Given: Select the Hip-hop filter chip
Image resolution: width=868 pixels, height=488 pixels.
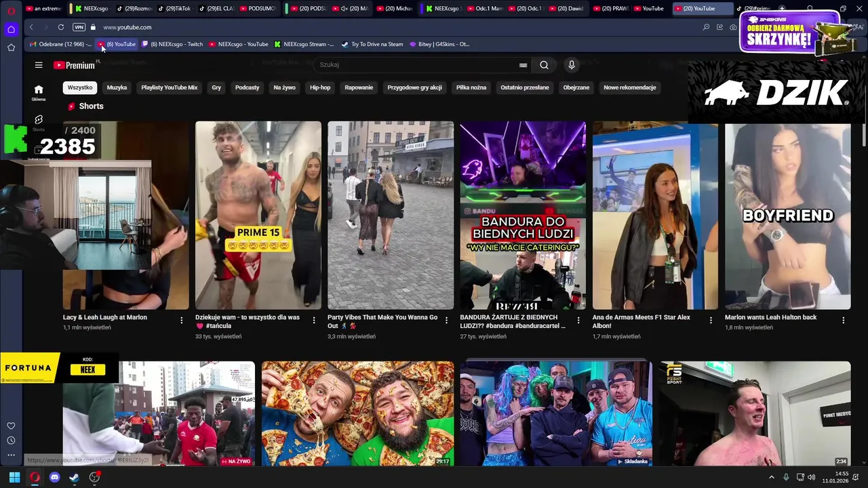Looking at the screenshot, I should click(x=320, y=87).
